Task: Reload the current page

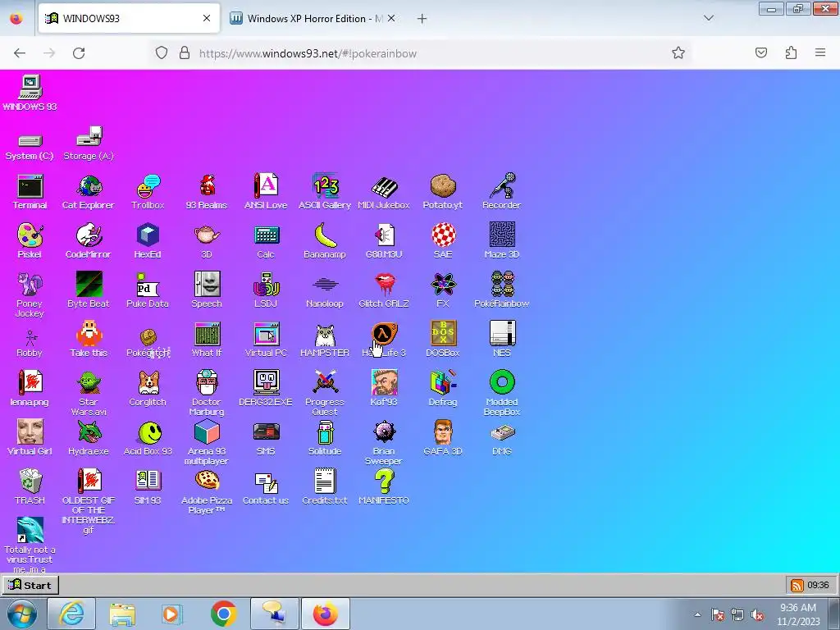Action: [x=79, y=53]
